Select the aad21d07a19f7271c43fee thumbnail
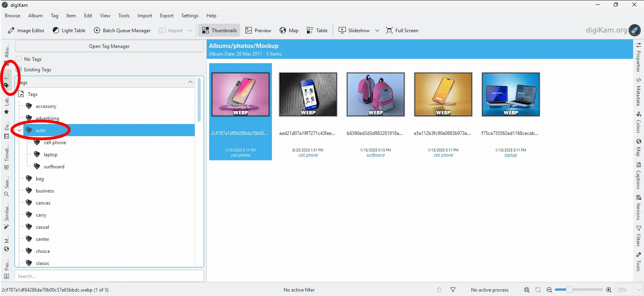Image resolution: width=644 pixels, height=296 pixels. tap(308, 95)
